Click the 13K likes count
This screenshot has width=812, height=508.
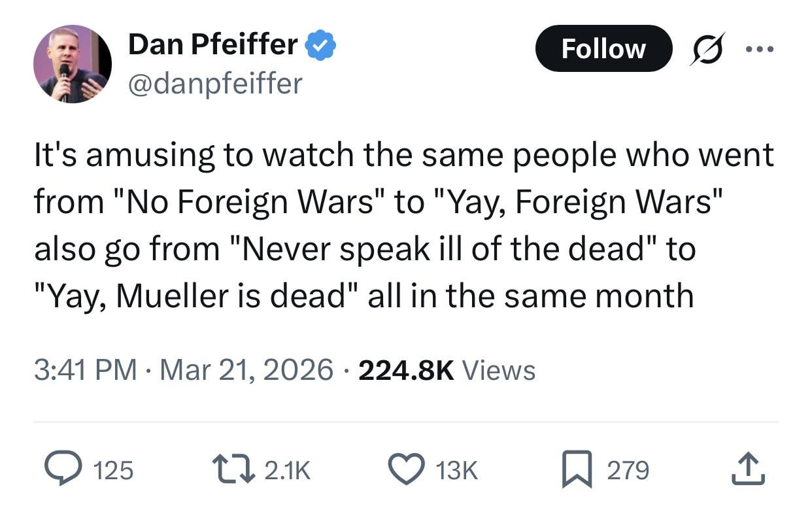[456, 470]
